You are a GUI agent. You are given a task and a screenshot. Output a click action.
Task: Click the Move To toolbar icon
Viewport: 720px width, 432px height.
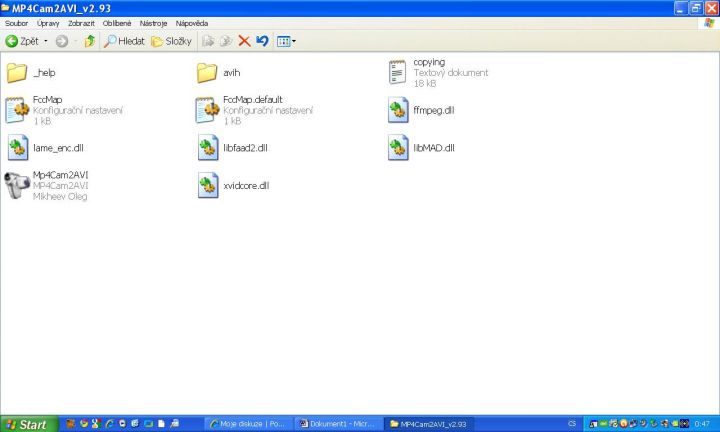click(x=208, y=41)
